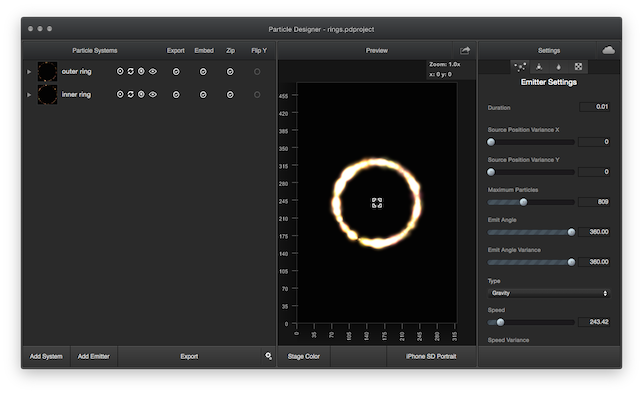Click the share arrow icon in Preview header
This screenshot has width=643, height=394.
[x=465, y=50]
